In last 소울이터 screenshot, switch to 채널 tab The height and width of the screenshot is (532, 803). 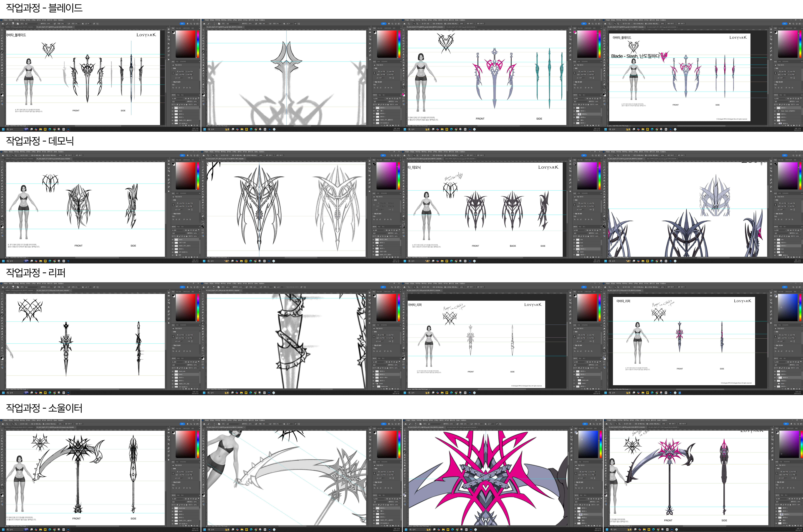pyautogui.click(x=782, y=495)
